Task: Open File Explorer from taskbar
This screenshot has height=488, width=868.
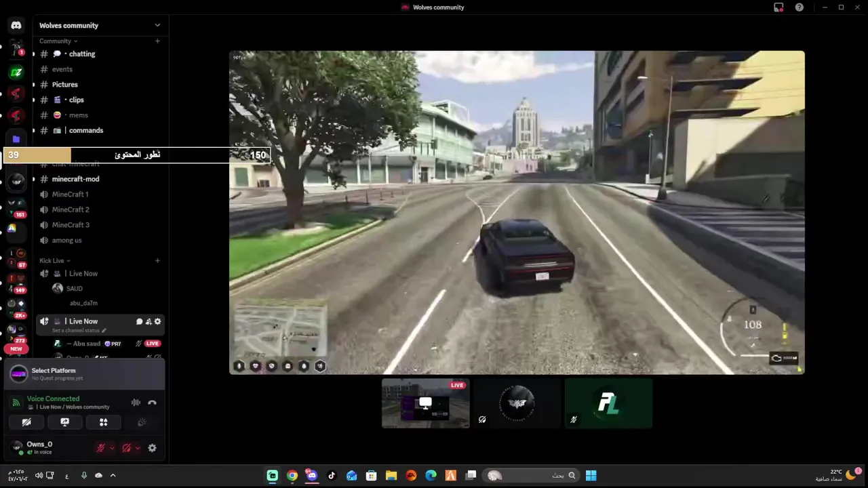Action: [x=391, y=476]
